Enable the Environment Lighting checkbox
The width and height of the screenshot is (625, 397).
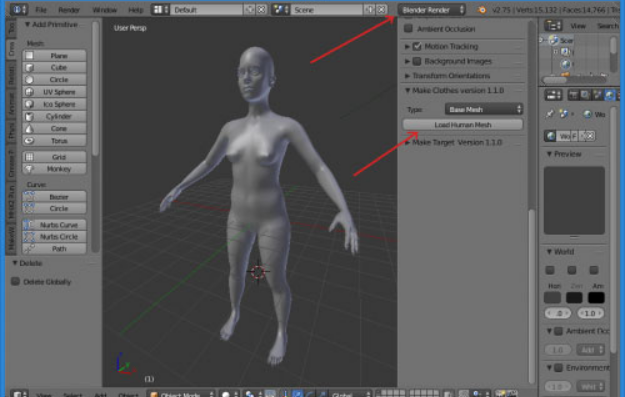tap(559, 368)
